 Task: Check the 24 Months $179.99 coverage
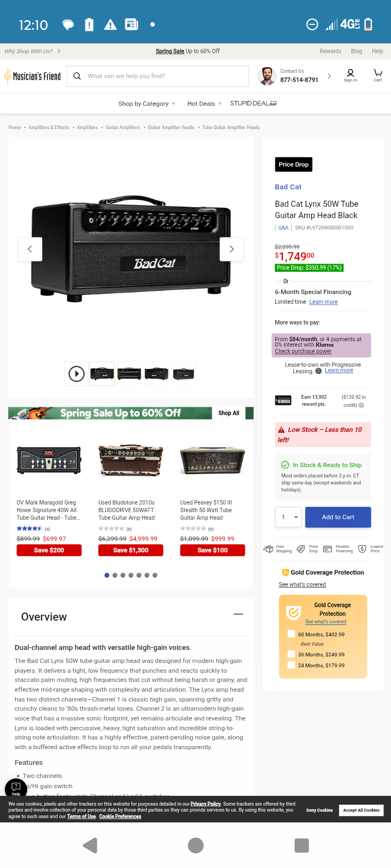coord(292,665)
